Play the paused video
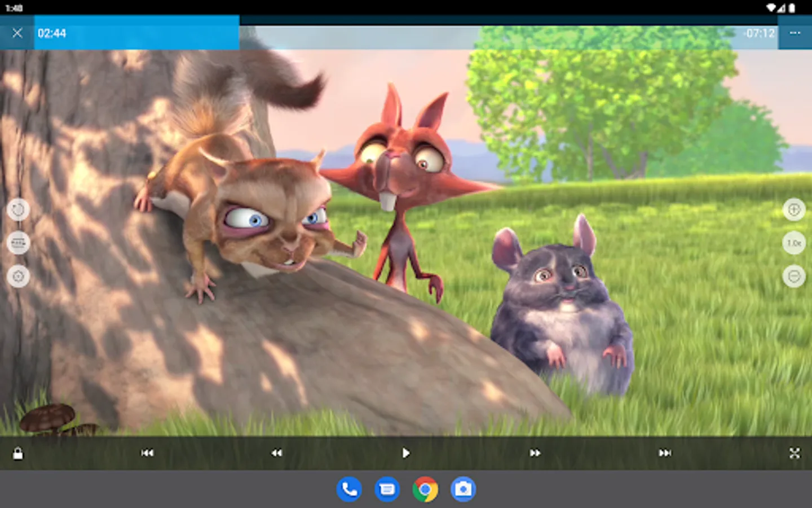812x508 pixels. (406, 453)
